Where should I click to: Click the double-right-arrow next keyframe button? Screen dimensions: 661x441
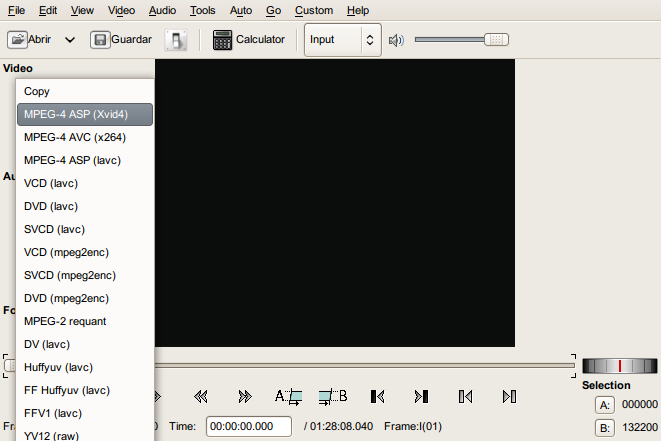click(244, 396)
